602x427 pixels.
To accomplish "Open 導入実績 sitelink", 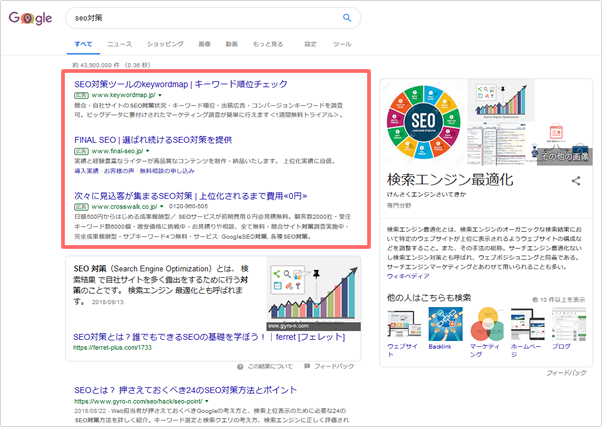I will (86, 171).
